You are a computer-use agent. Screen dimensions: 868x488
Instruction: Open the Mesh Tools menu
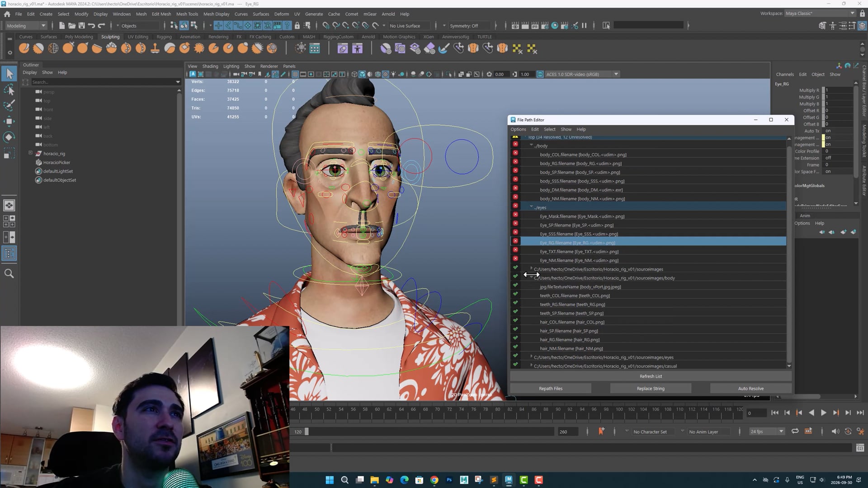(x=187, y=14)
